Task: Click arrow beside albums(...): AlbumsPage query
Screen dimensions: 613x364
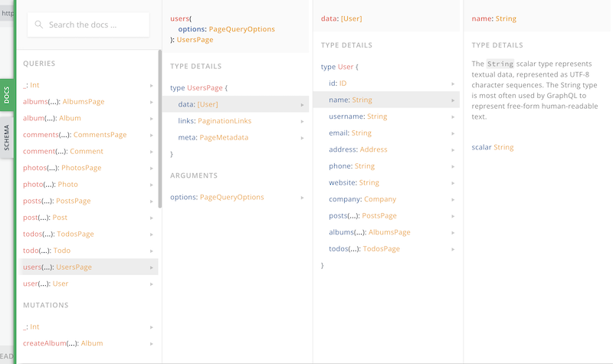Action: point(152,101)
